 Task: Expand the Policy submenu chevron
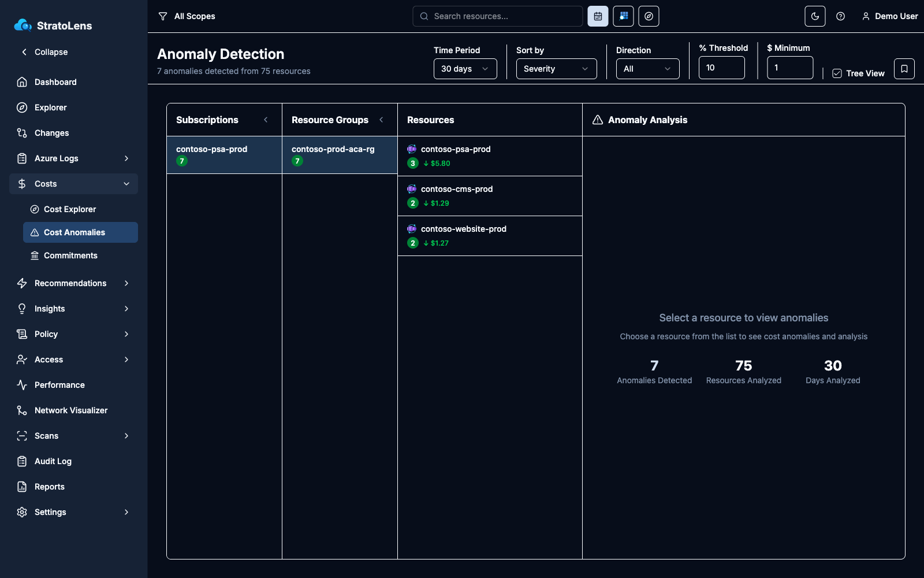126,334
